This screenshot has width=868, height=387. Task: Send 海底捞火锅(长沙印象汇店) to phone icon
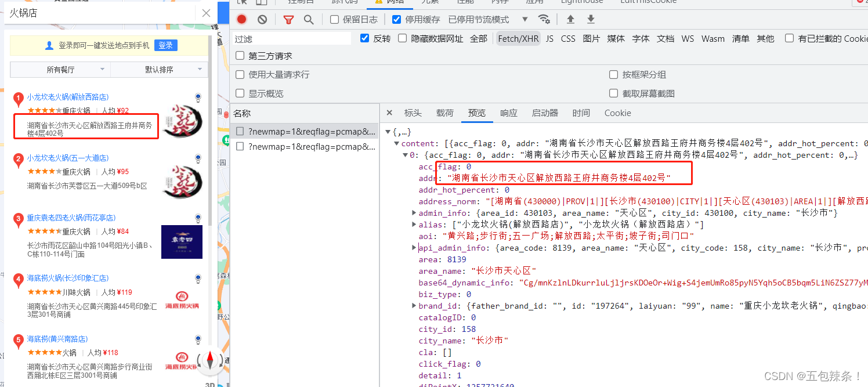[x=198, y=279]
